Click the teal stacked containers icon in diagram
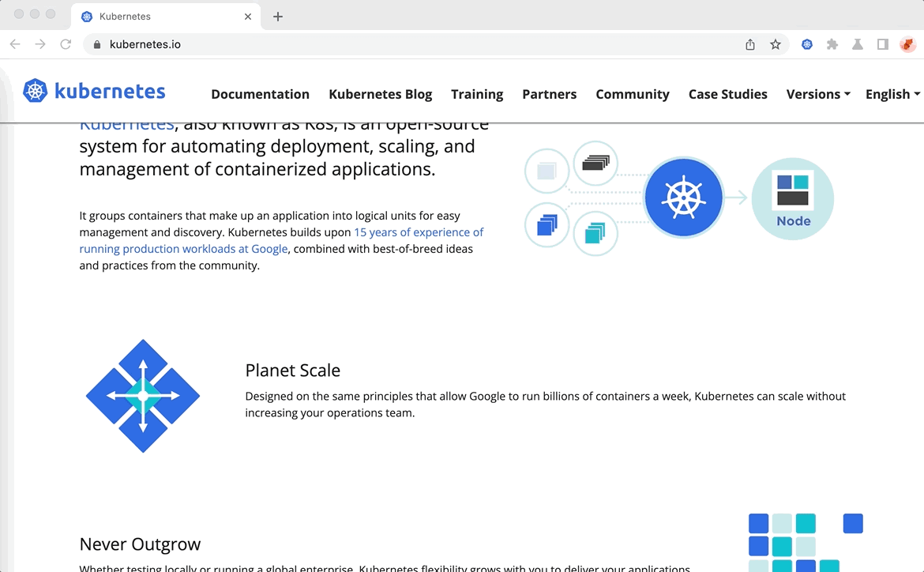Screen dimensions: 924x572 coord(595,234)
